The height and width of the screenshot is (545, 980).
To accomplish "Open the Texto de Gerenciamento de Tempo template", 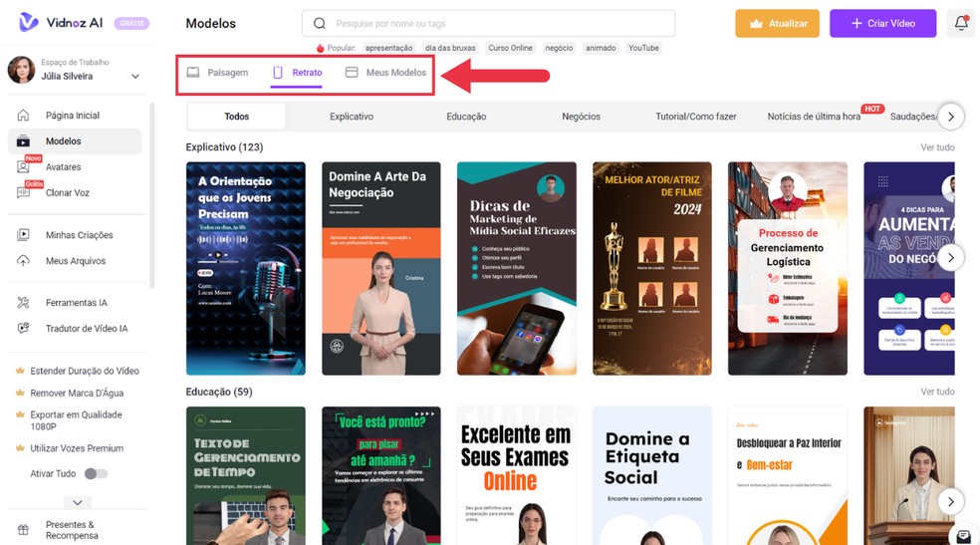I will point(246,475).
